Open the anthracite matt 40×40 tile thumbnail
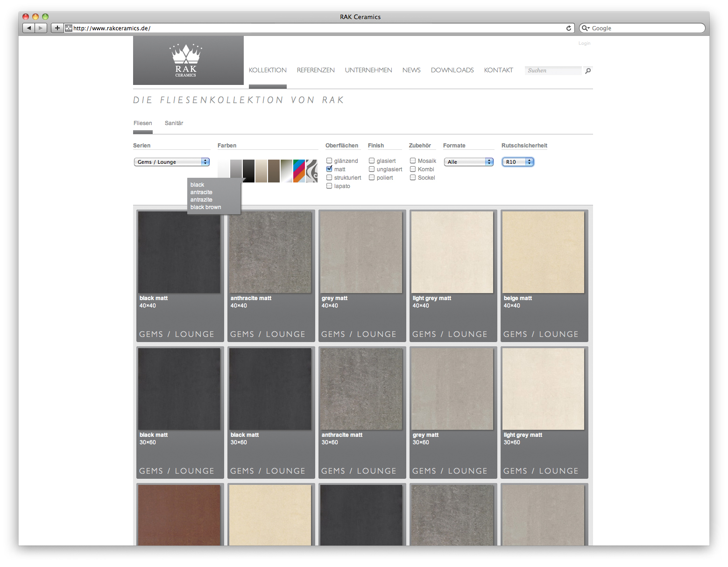Viewport: 728px width, 567px height. (270, 252)
